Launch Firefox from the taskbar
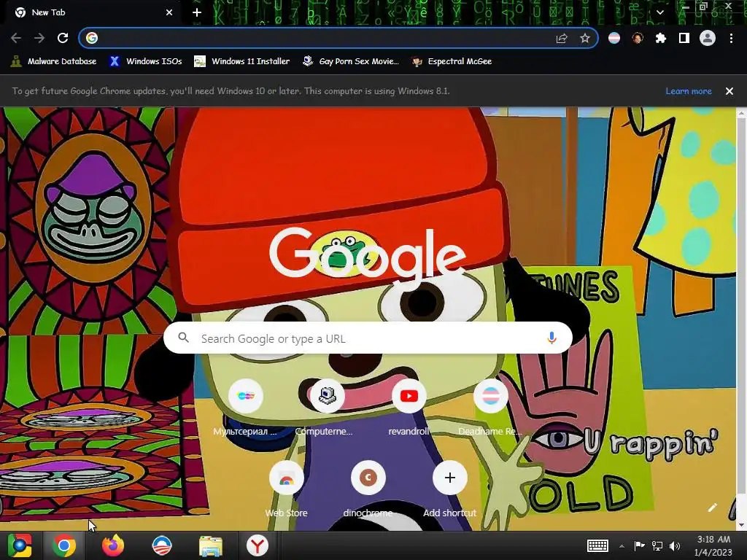747x560 pixels. 113,545
